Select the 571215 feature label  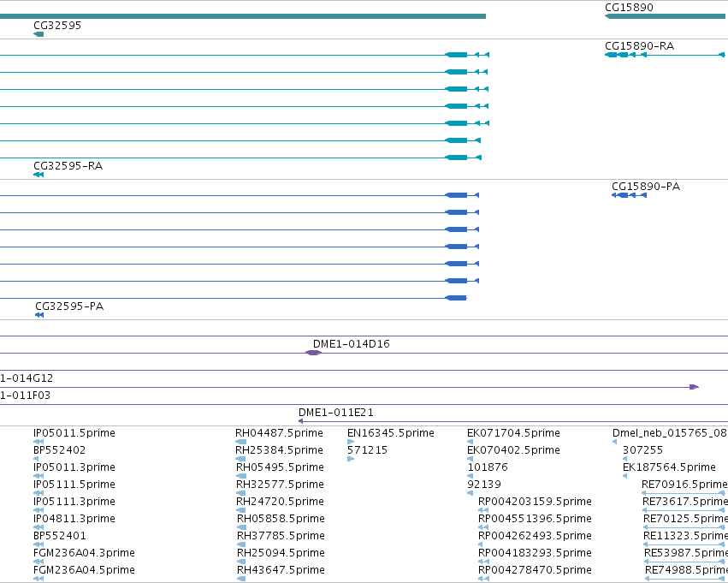coord(367,450)
